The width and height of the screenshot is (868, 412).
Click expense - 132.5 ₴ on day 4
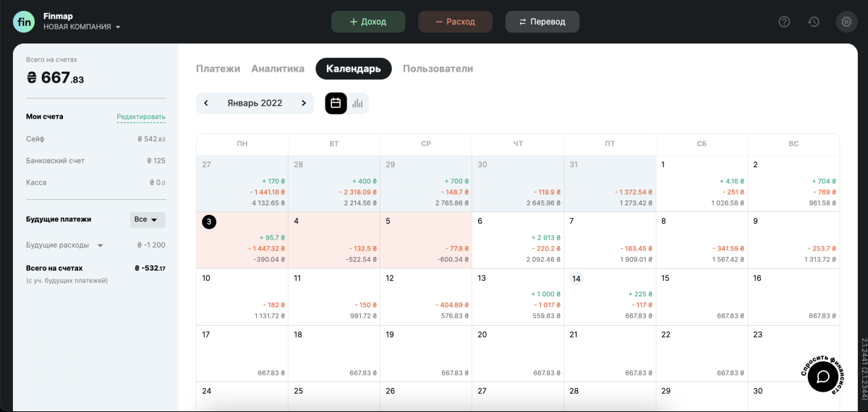click(364, 248)
